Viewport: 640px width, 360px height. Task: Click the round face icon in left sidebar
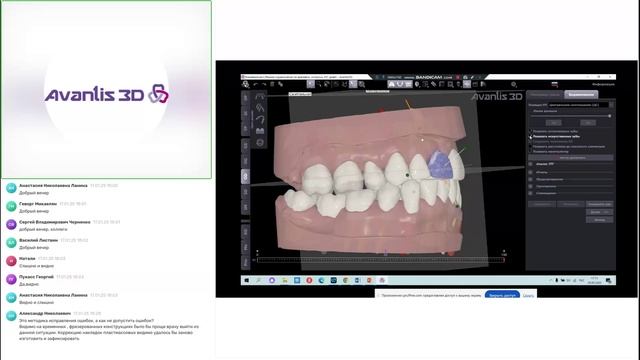[x=260, y=143]
